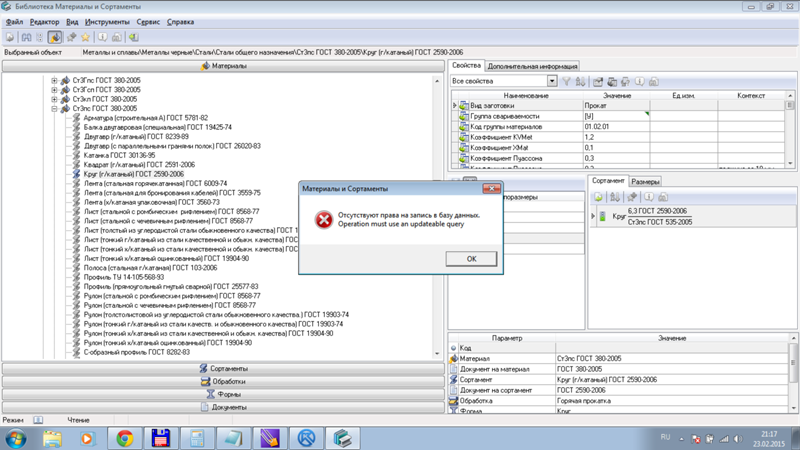Click the info bubble icon in main toolbar
The width and height of the screenshot is (800, 450).
click(x=103, y=37)
